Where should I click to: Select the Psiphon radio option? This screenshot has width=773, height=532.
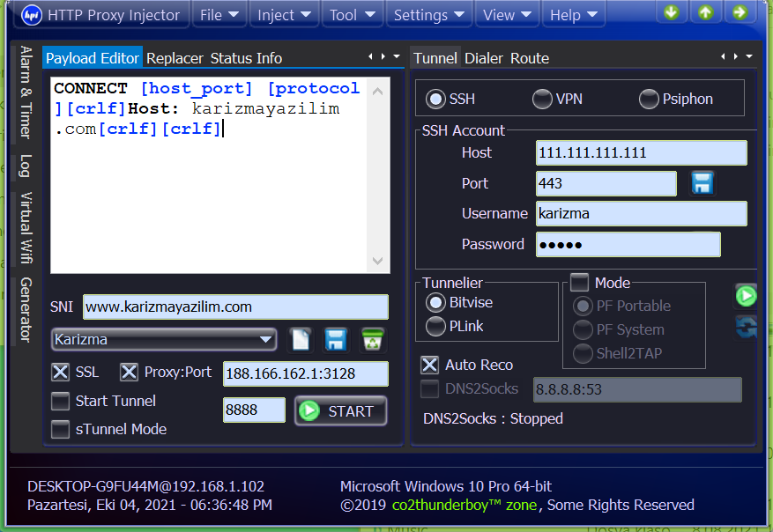tap(649, 99)
